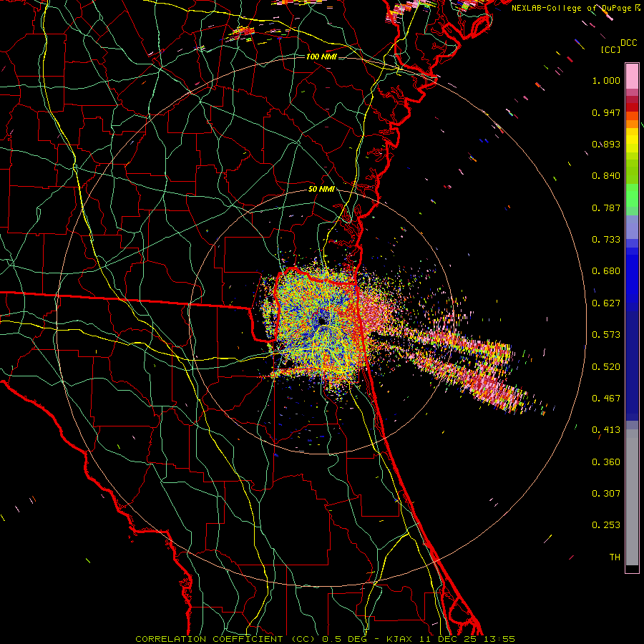This screenshot has height=644, width=644.
Task: Click the TH legend label
Action: [x=615, y=557]
